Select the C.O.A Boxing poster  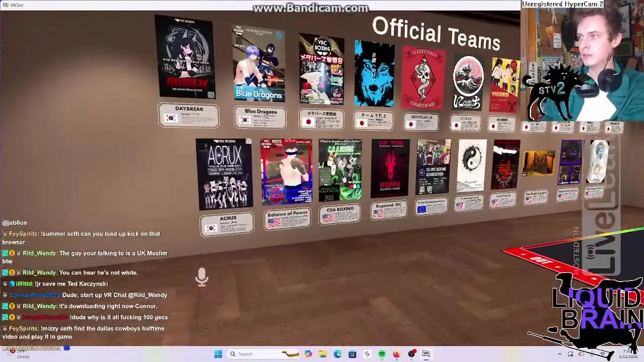click(340, 170)
